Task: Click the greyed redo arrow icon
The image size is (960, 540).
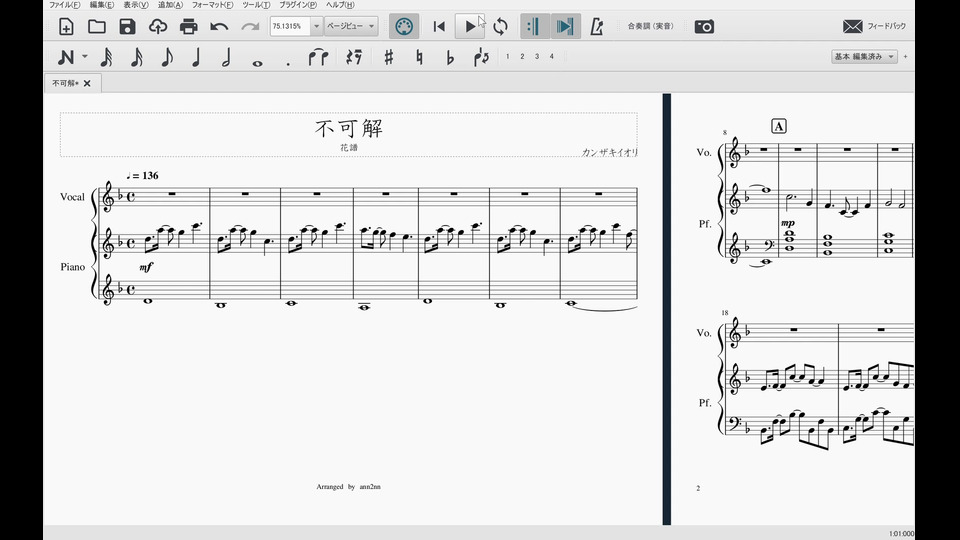Action: pyautogui.click(x=250, y=26)
